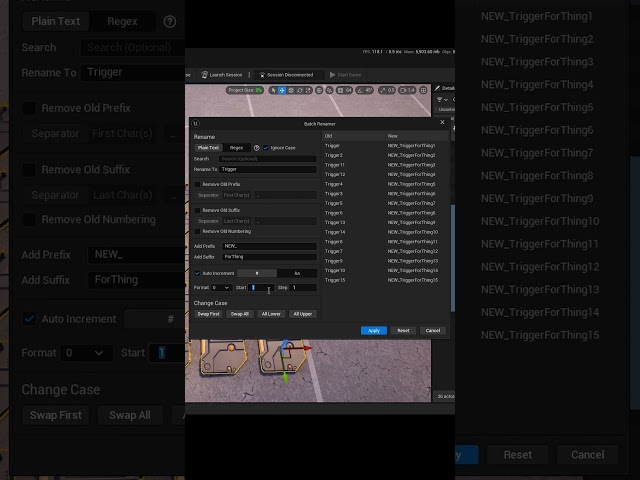Select the Trigger11 row in Old column
This screenshot has height=480, width=640.
(335, 165)
